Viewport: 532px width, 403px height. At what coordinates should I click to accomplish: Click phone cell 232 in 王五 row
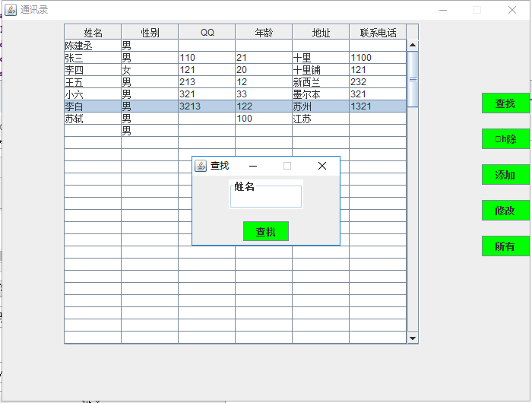coord(378,82)
